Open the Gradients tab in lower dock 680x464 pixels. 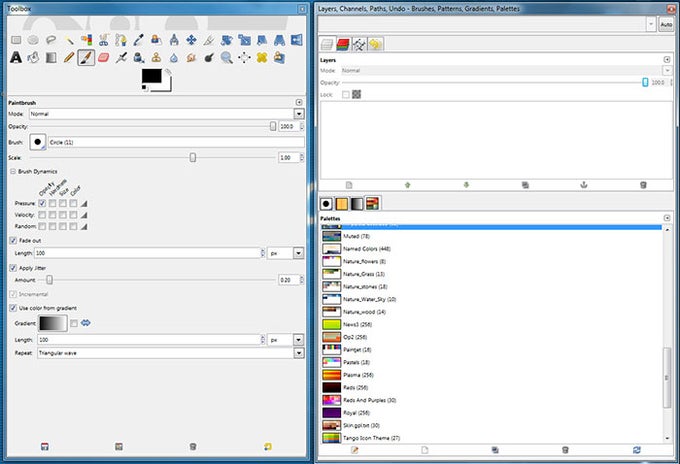click(x=358, y=203)
